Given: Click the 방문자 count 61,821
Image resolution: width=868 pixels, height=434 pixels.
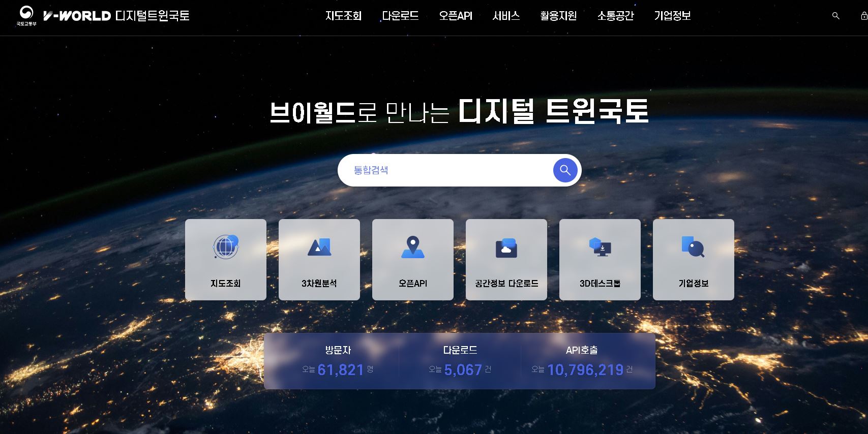Looking at the screenshot, I should click(x=341, y=369).
